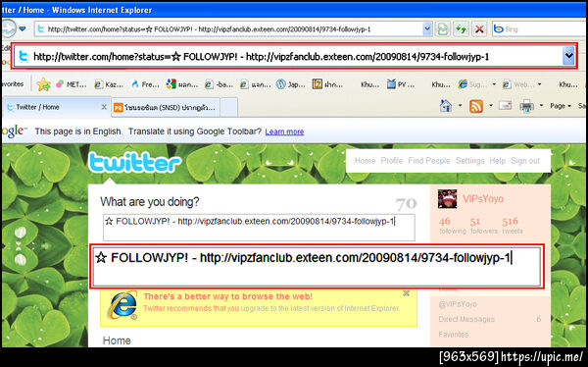Open Direct Messages in sidebar
Viewport: 588px width, 367px height.
466,319
